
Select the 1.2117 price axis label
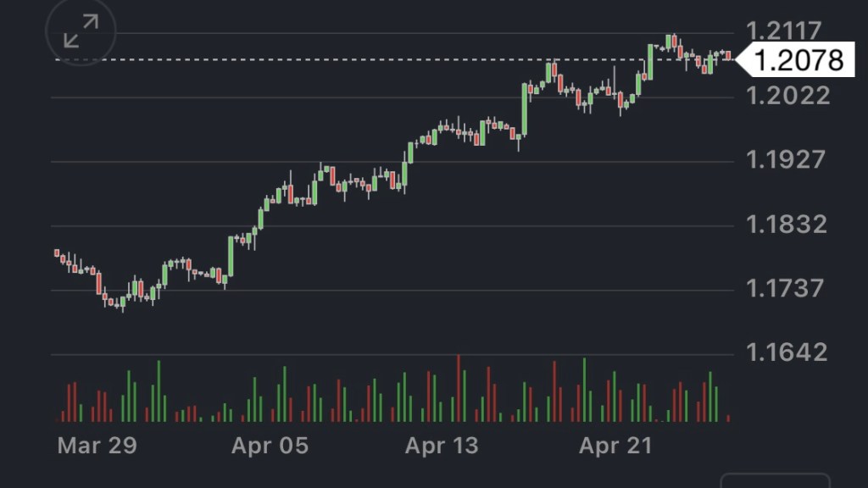pyautogui.click(x=784, y=31)
